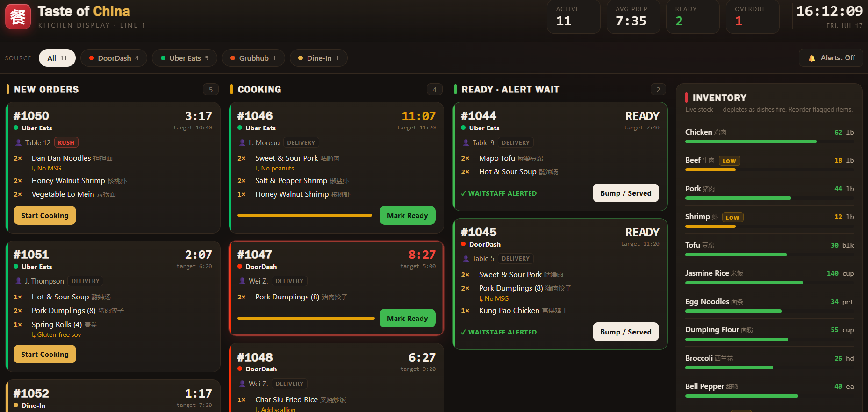This screenshot has width=868, height=412.
Task: Click order number #1048
Action: [255, 357]
